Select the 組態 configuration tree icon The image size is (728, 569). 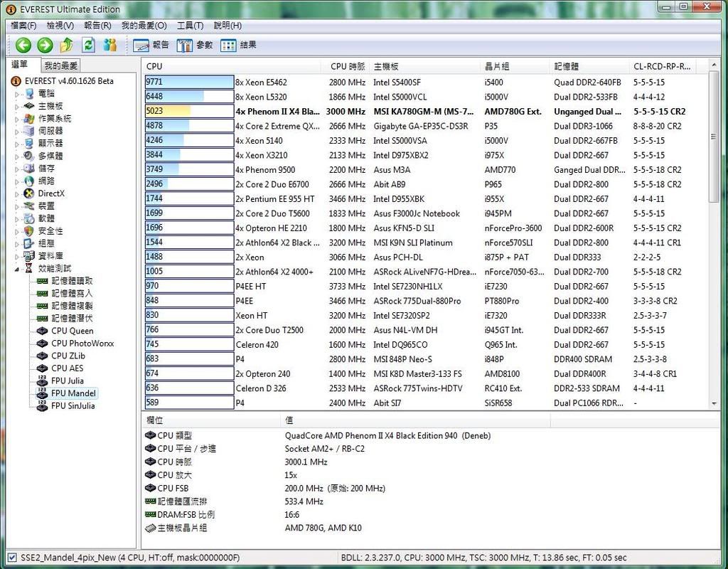[29, 243]
